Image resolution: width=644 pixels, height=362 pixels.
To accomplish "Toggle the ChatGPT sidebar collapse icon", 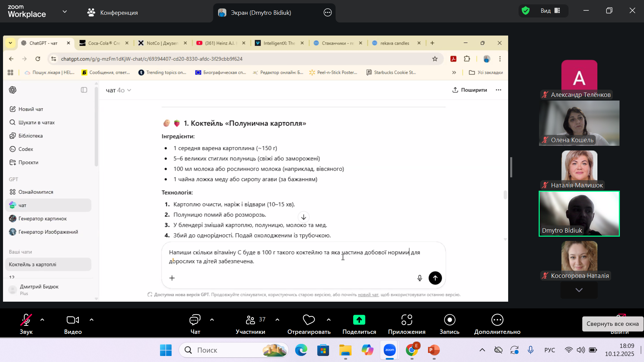I will pyautogui.click(x=84, y=90).
